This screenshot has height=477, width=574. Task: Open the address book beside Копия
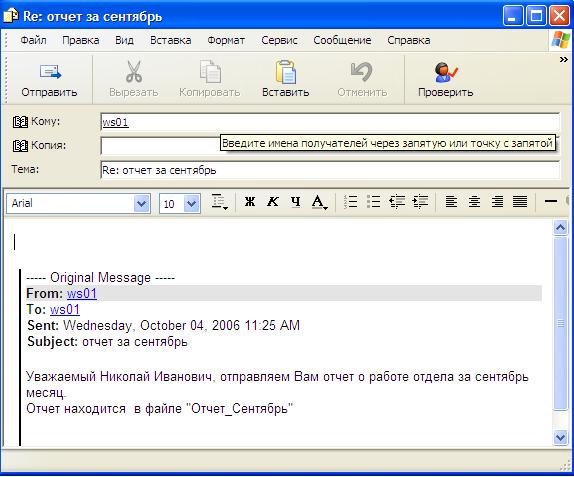tap(20, 146)
